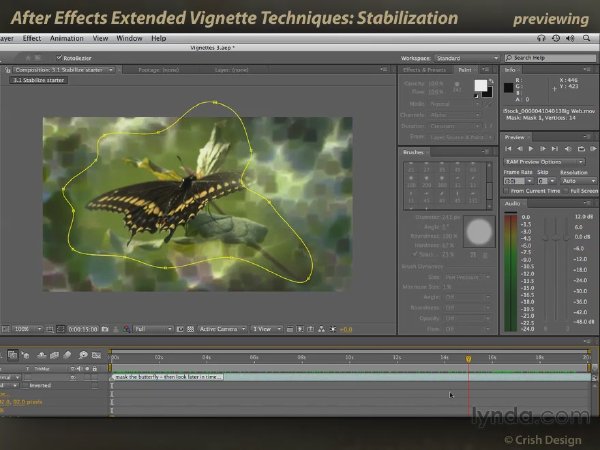Select the white foreground color swatch

pos(481,85)
